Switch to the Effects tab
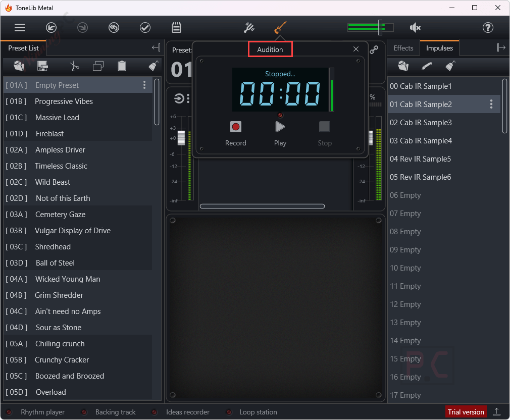Screen dimensions: 510x420 (403, 48)
